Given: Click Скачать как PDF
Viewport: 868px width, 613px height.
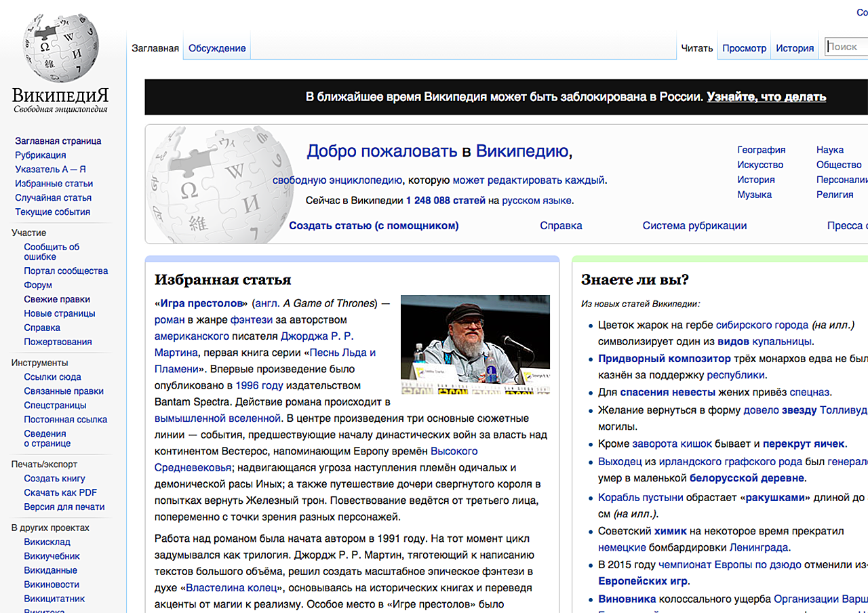Looking at the screenshot, I should coord(60,493).
